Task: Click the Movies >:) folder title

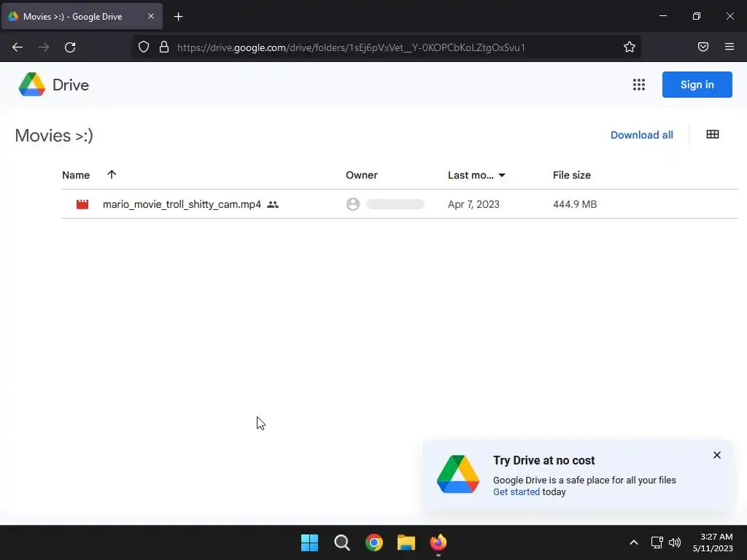Action: [54, 136]
